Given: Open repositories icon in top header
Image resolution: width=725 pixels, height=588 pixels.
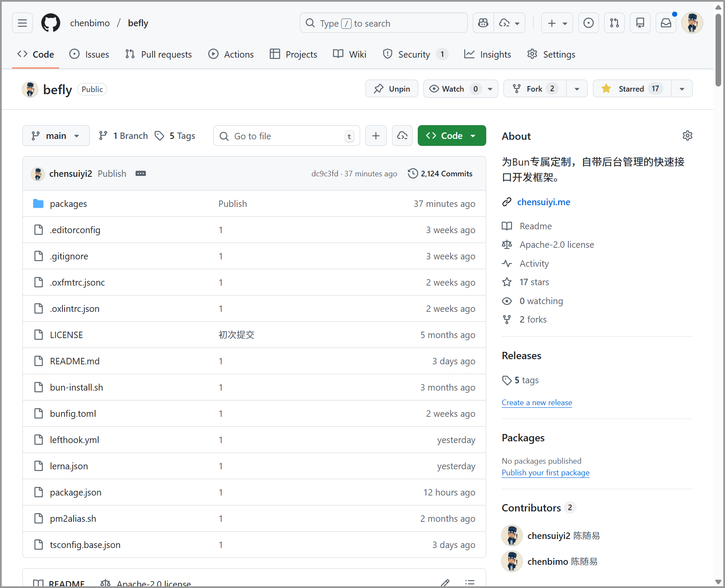Looking at the screenshot, I should pyautogui.click(x=640, y=23).
